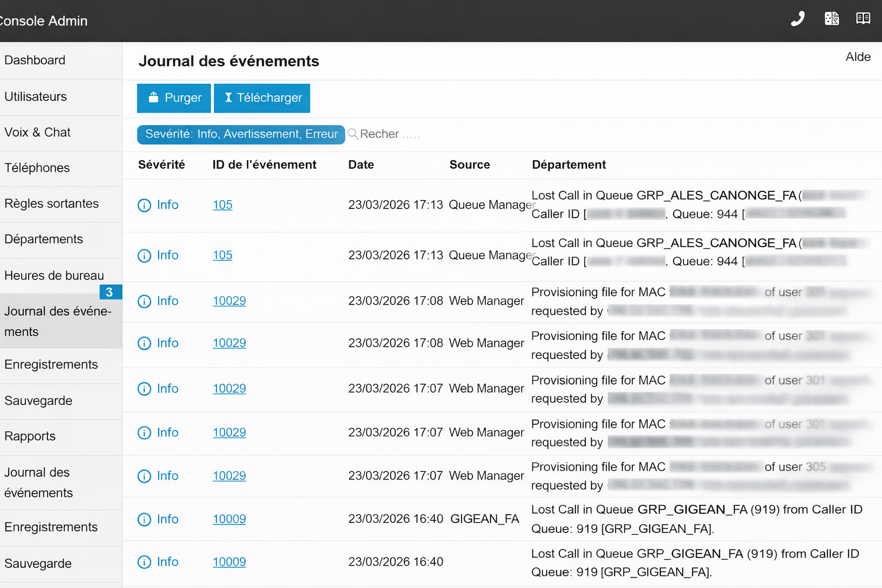Viewport: 882px width, 588px height.
Task: Sort by ID de l'événement header
Action: [264, 165]
